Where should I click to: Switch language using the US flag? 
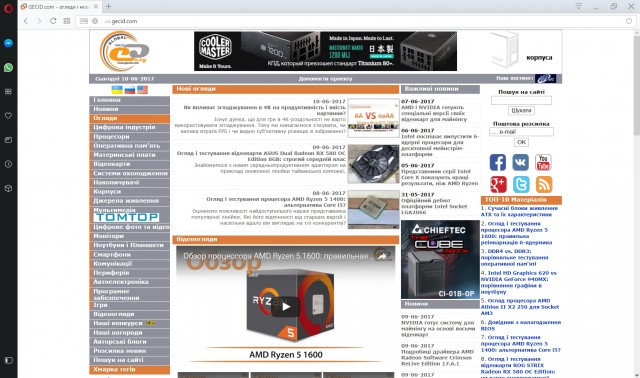coord(142,89)
